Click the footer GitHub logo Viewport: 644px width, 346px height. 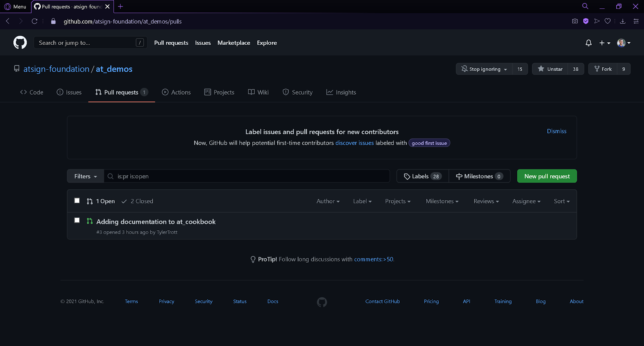(322, 302)
